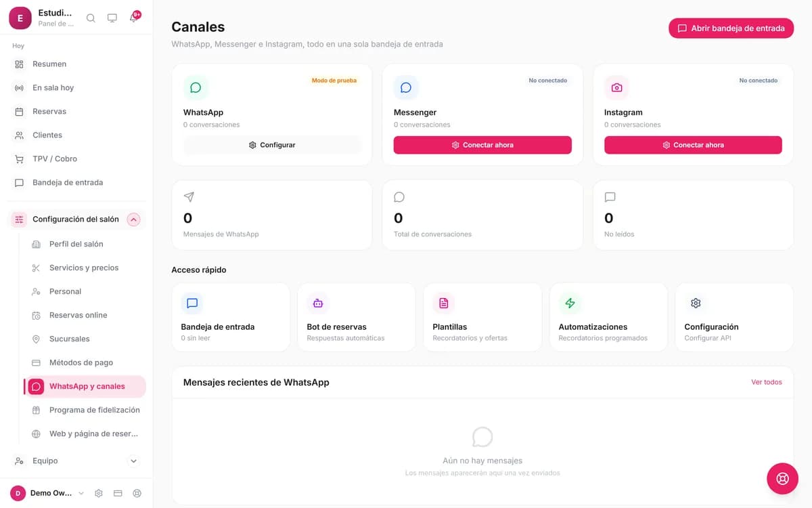Viewport: 812px width, 508px height.
Task: Open Sucursales submenu item
Action: [85, 339]
